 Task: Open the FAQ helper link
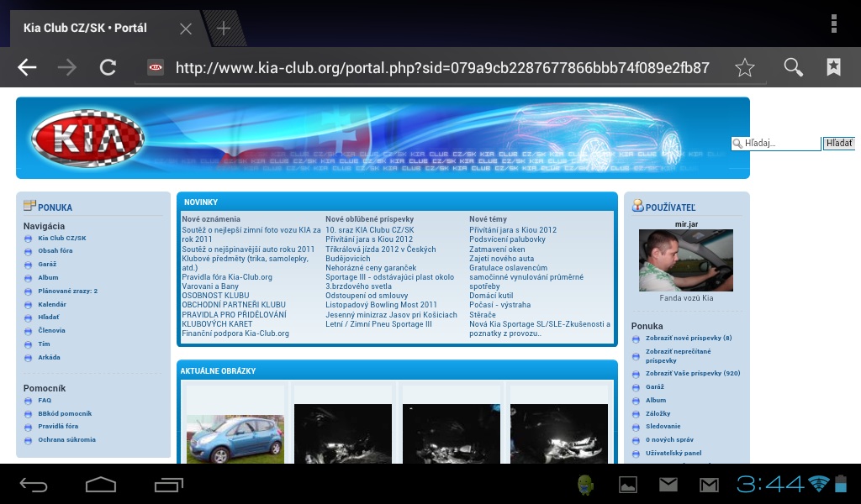[x=45, y=401]
